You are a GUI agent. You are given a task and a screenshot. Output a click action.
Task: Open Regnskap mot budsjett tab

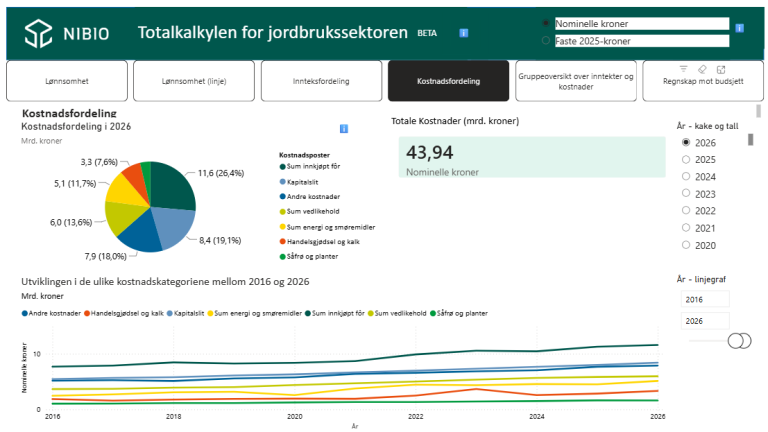point(703,81)
